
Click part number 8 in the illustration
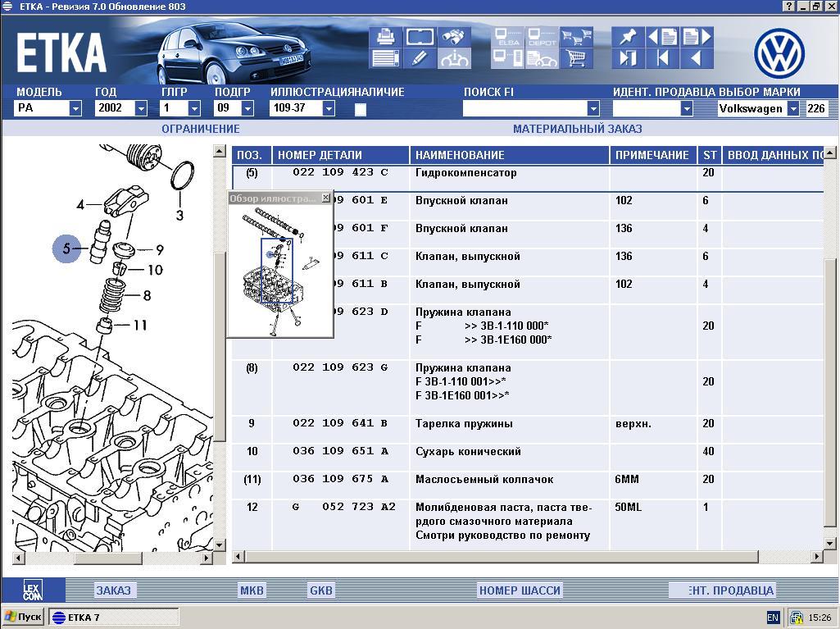147,295
